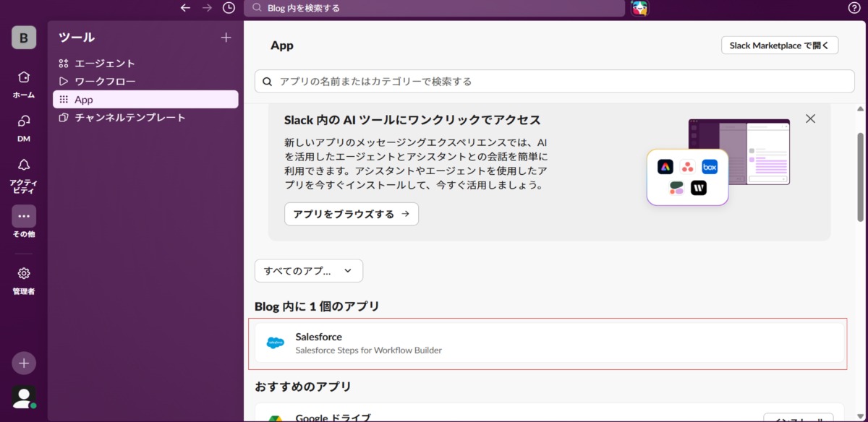This screenshot has height=422, width=868.
Task: Select App in the tools list
Action: pyautogui.click(x=145, y=100)
